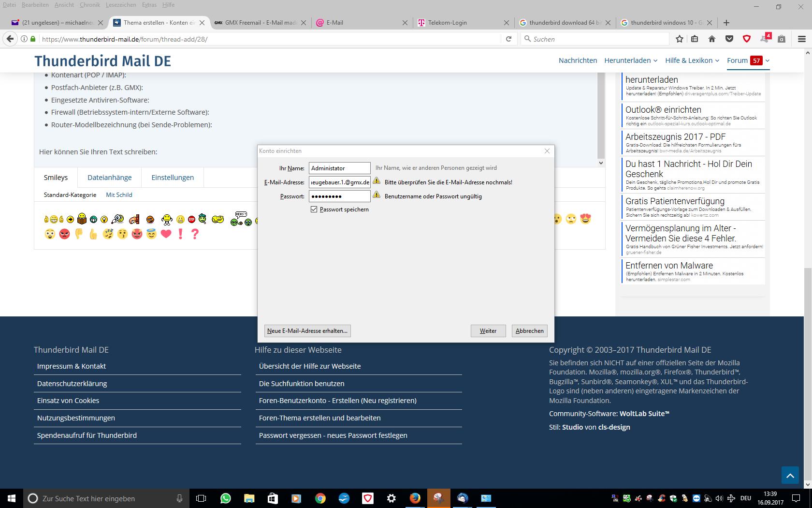Select the Mit Schild smiley category
812x508 pixels.
click(119, 195)
